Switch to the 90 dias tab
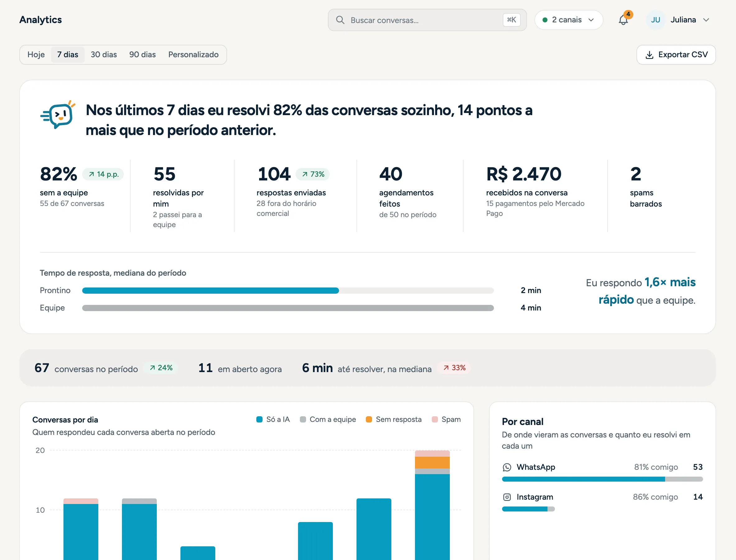736x560 pixels. tap(142, 55)
